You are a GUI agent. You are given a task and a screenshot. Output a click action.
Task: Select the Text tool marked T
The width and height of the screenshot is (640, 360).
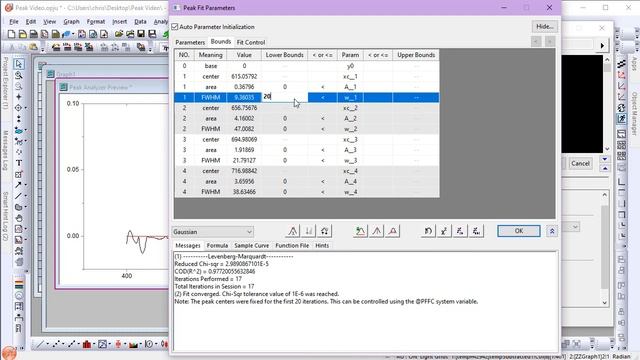(x=19, y=163)
